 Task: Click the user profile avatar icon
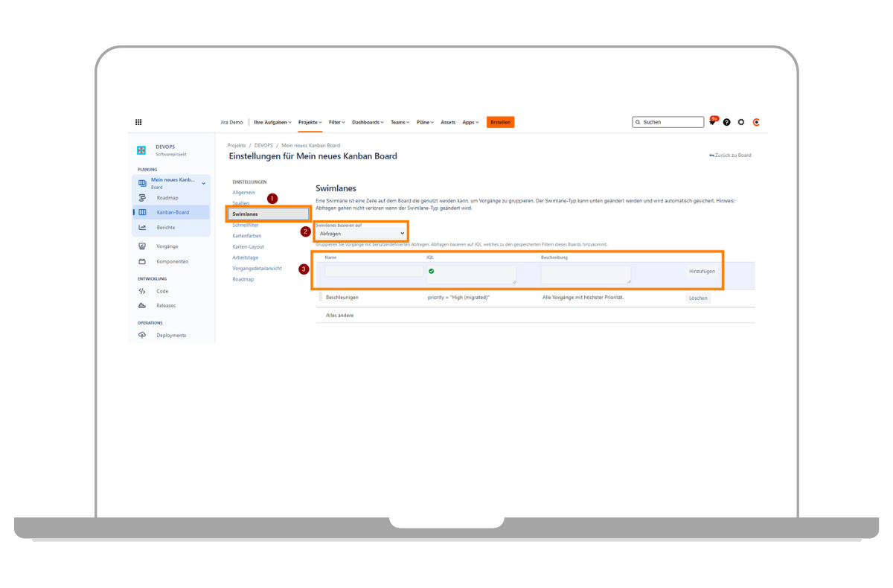click(756, 122)
